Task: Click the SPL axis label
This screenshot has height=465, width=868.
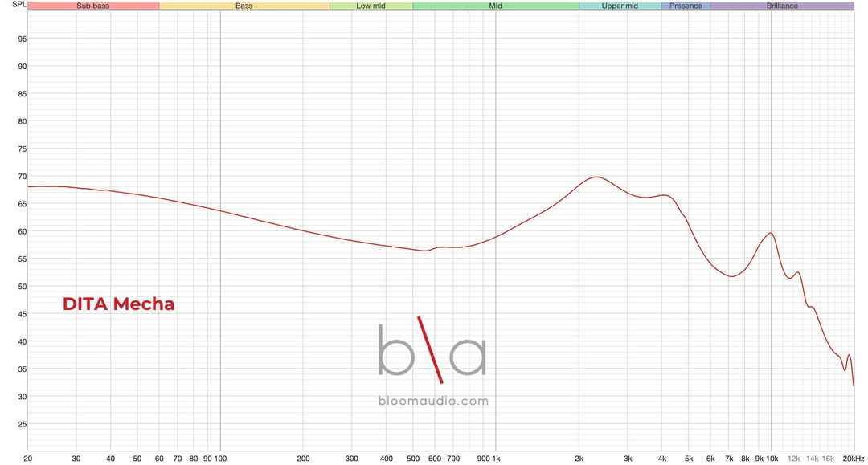Action: 18,5
